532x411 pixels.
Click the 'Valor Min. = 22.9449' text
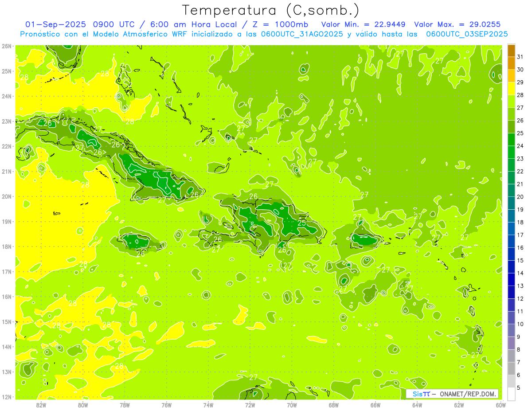364,24
